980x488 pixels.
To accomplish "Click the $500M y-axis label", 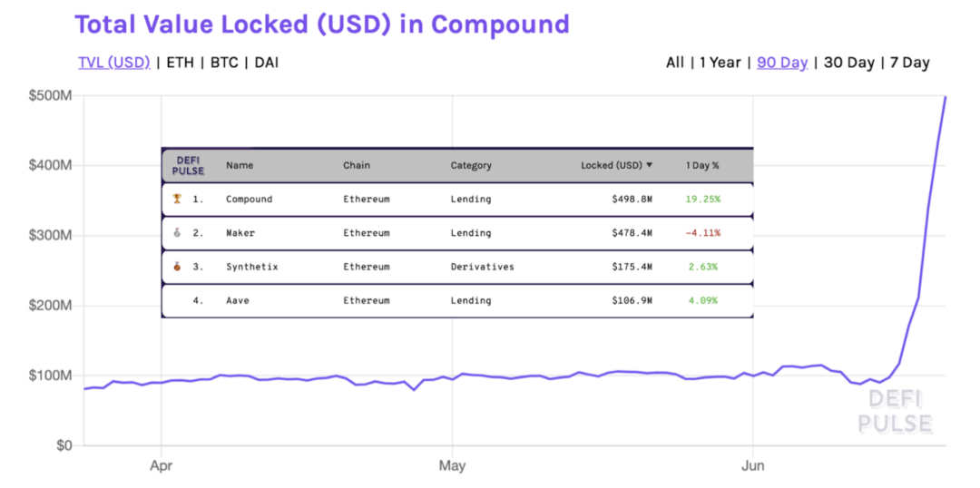I will [51, 96].
